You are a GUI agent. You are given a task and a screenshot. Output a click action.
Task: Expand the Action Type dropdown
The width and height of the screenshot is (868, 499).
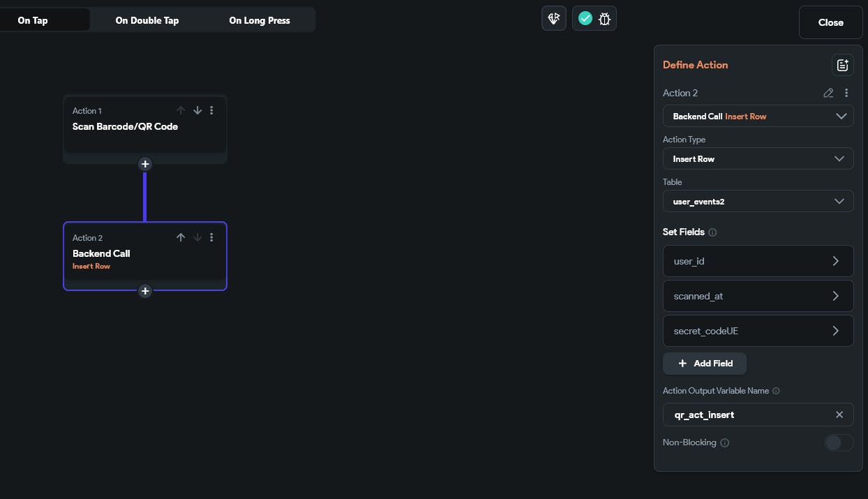tap(758, 159)
